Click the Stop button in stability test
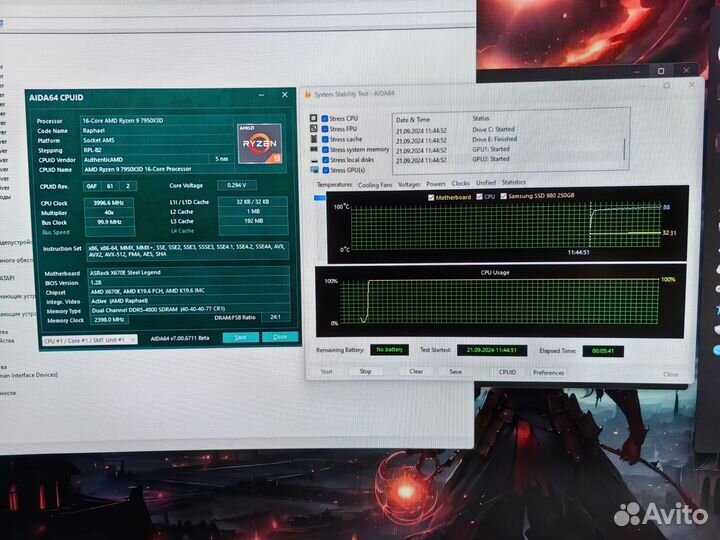720x540 pixels. pos(366,371)
